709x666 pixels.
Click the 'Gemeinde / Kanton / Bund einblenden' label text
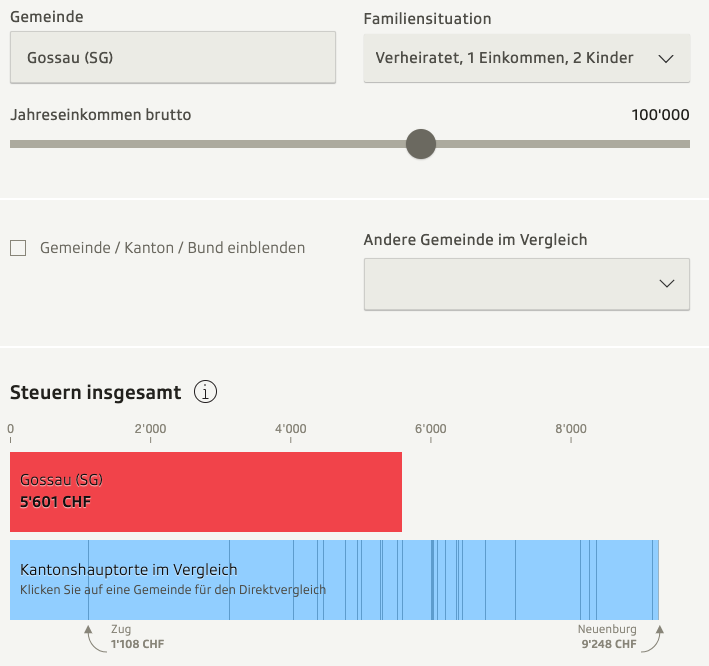tap(172, 248)
